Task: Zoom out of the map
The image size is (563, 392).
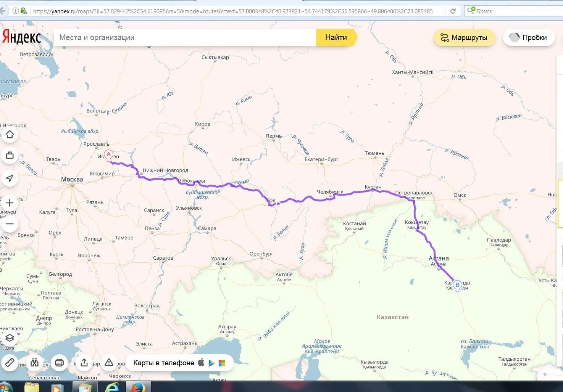Action: tap(10, 224)
